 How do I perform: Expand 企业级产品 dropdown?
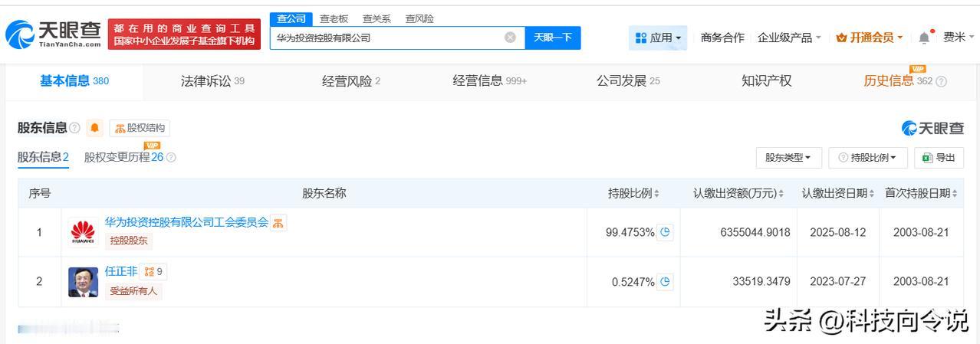(x=789, y=38)
